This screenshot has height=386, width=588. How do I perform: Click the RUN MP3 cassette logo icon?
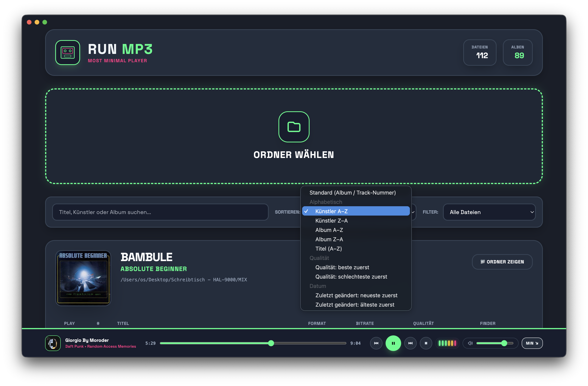click(x=67, y=52)
